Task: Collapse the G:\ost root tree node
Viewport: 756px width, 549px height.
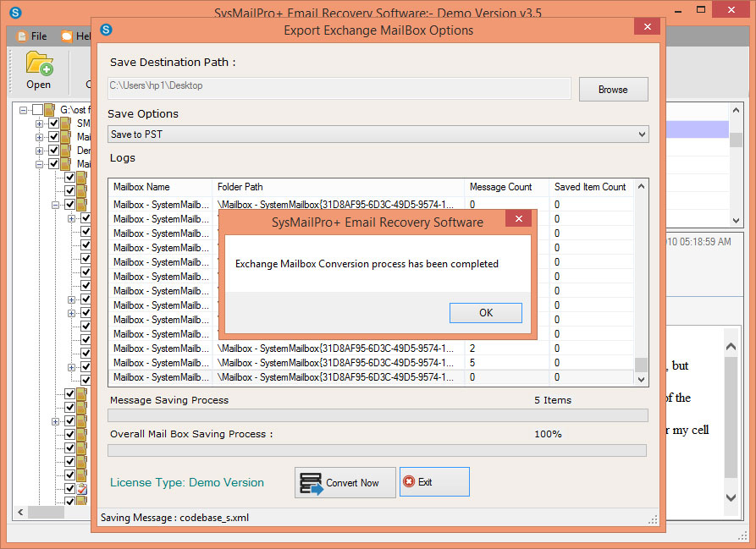Action: coord(23,110)
